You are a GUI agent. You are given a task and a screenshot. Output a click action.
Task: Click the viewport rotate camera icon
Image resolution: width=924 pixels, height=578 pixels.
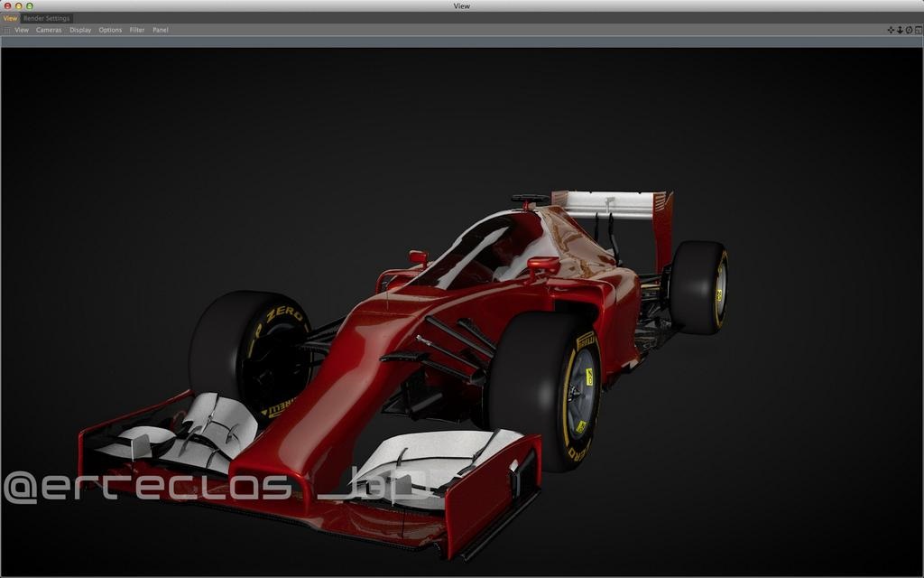[x=910, y=30]
